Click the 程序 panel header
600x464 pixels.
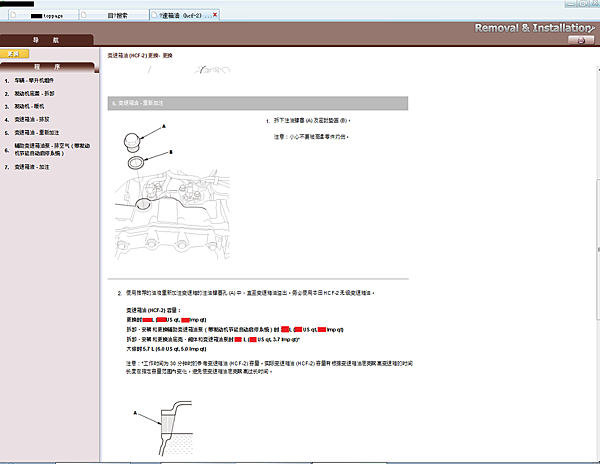pos(47,67)
